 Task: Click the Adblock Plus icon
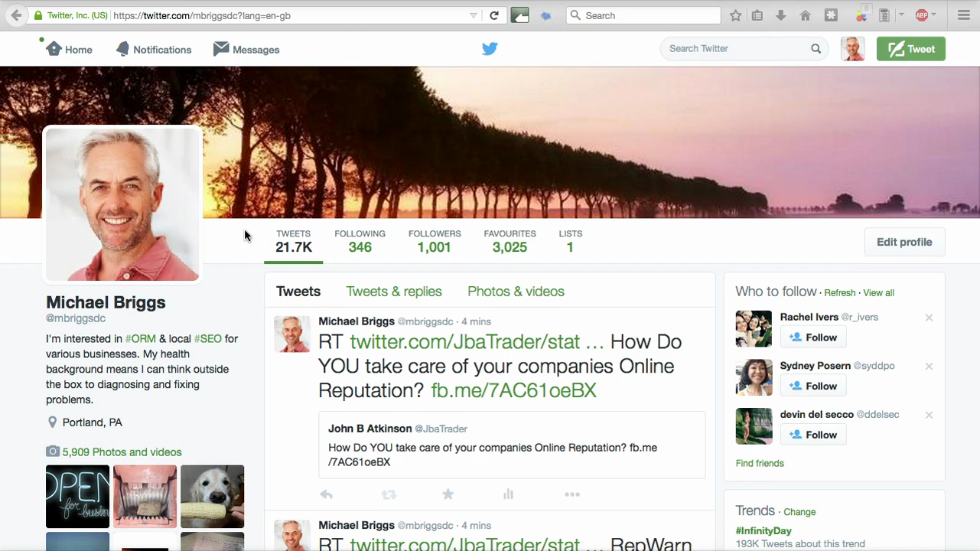click(x=922, y=15)
